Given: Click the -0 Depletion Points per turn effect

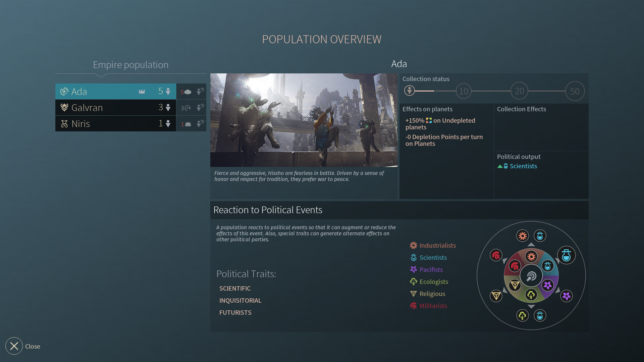Looking at the screenshot, I should pos(444,140).
